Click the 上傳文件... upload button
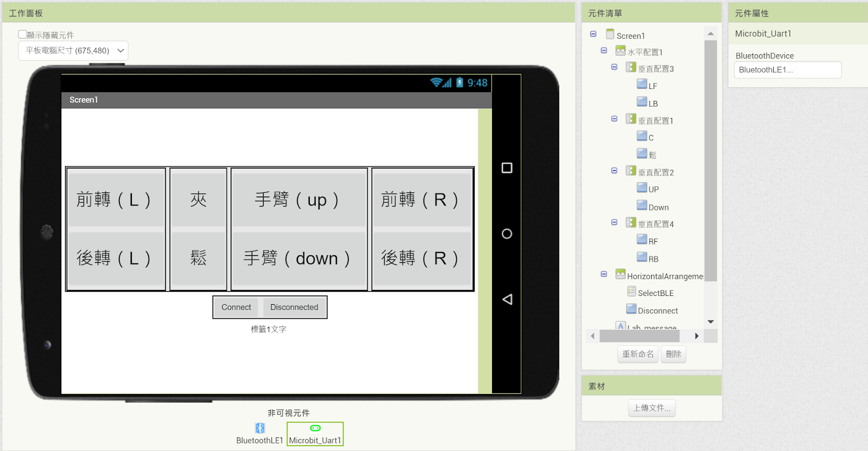Image resolution: width=868 pixels, height=451 pixels. click(652, 408)
